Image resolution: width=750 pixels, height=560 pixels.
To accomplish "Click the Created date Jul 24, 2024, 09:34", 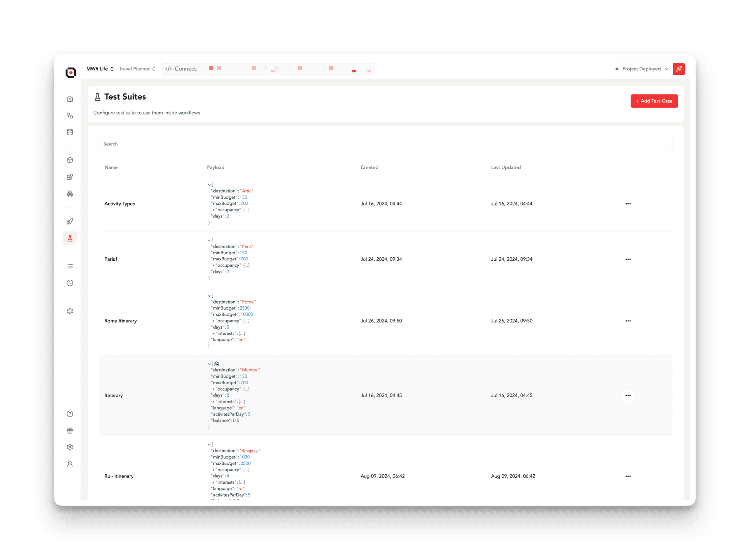I will (x=381, y=259).
